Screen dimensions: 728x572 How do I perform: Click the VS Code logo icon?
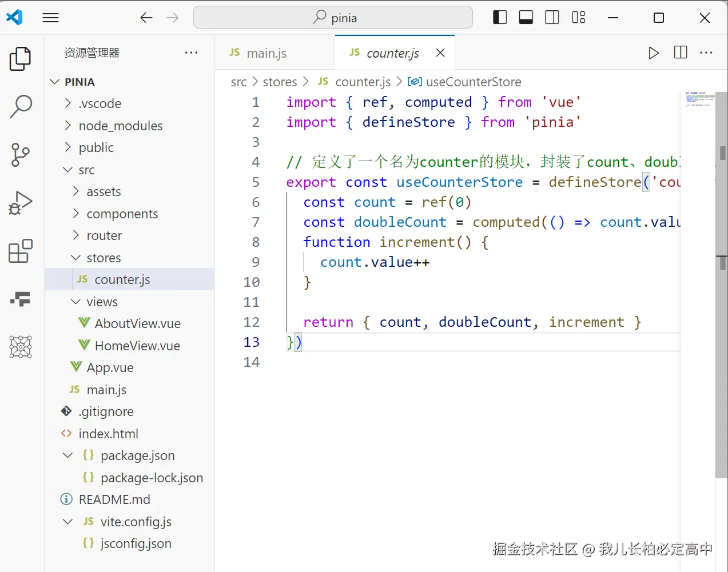point(14,18)
